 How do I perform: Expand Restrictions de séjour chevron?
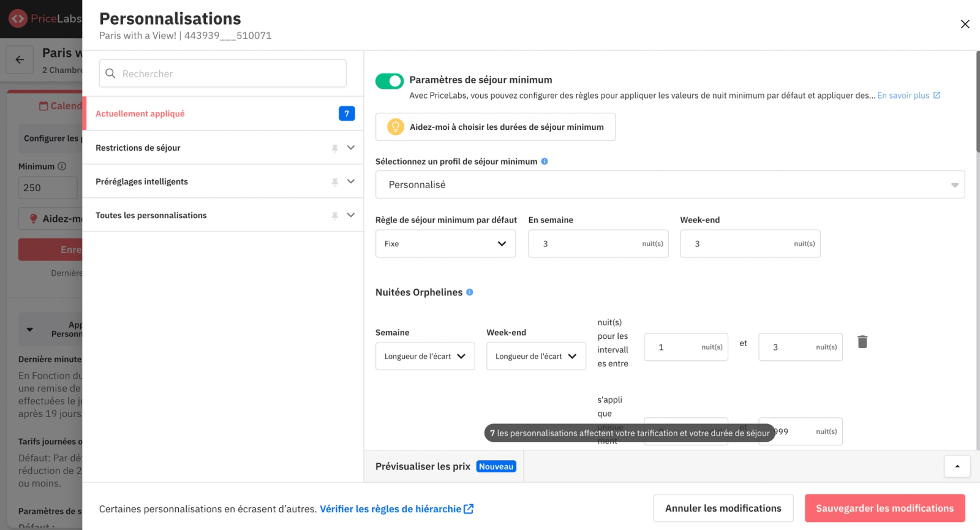[x=351, y=148]
